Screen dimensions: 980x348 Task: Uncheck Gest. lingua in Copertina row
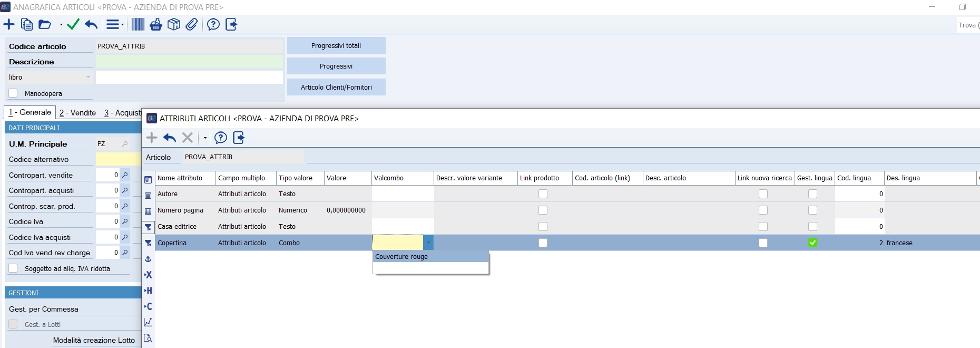tap(813, 243)
